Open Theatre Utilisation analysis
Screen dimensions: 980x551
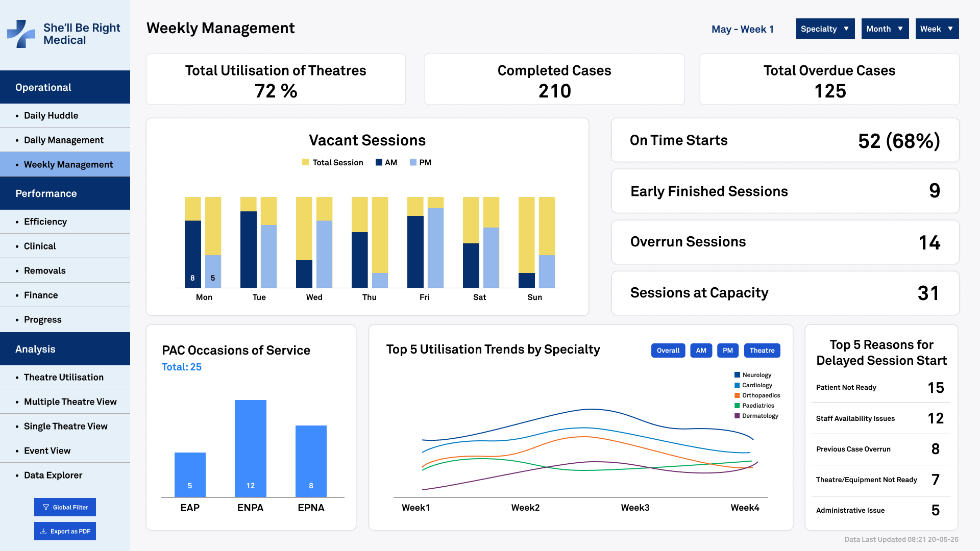[x=65, y=377]
